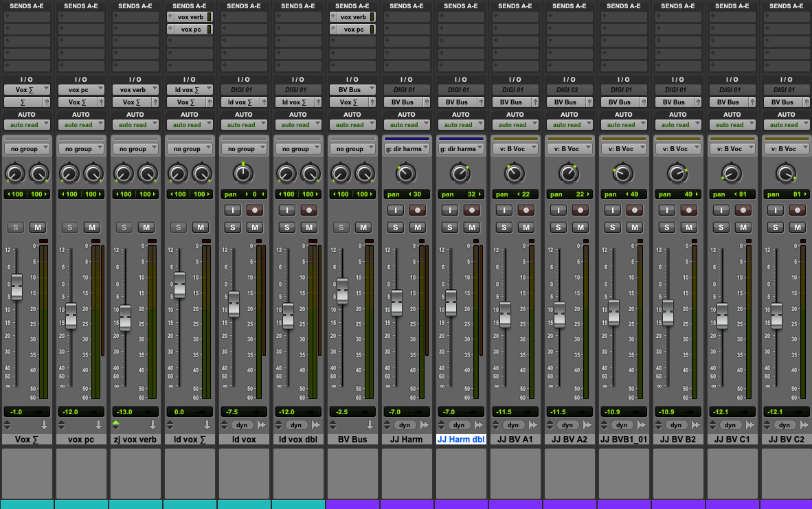Record-enable the JJ BV A1 track
Viewport: 812px width, 509px height.
(526, 210)
